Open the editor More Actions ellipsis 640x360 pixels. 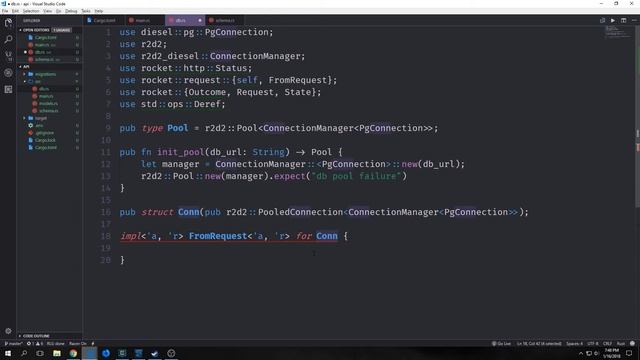tap(634, 20)
